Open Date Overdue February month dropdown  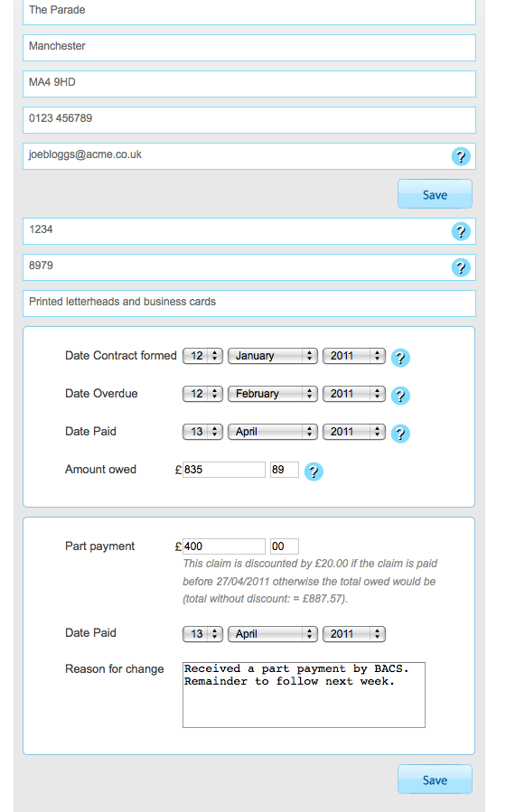[272, 394]
